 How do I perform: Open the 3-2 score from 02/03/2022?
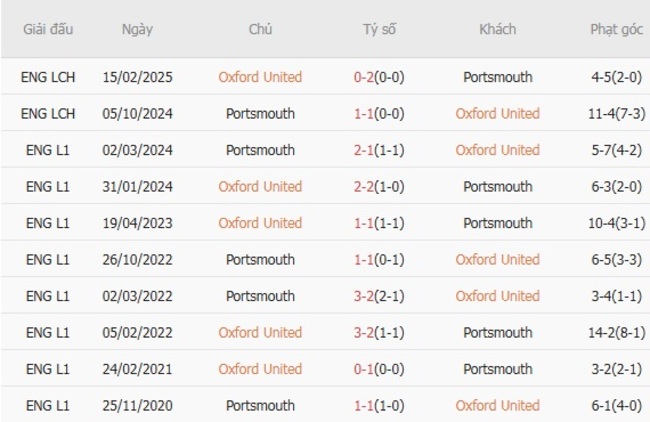click(x=379, y=296)
